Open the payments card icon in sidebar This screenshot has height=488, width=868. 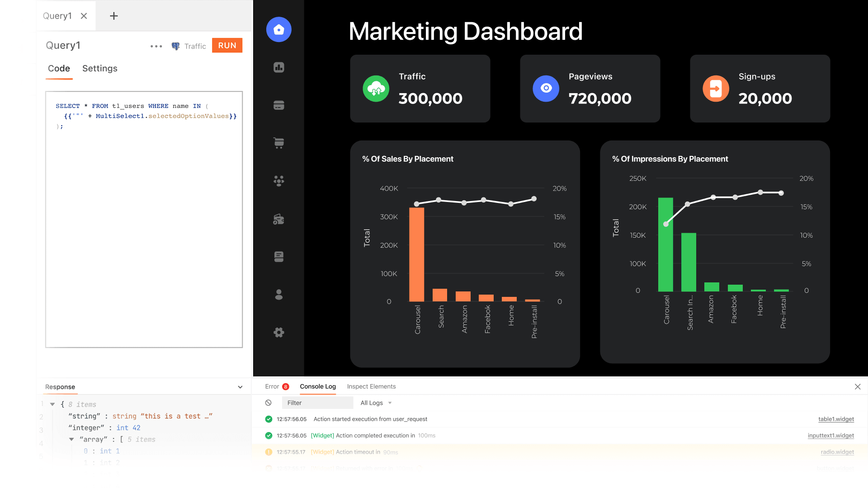(x=278, y=105)
